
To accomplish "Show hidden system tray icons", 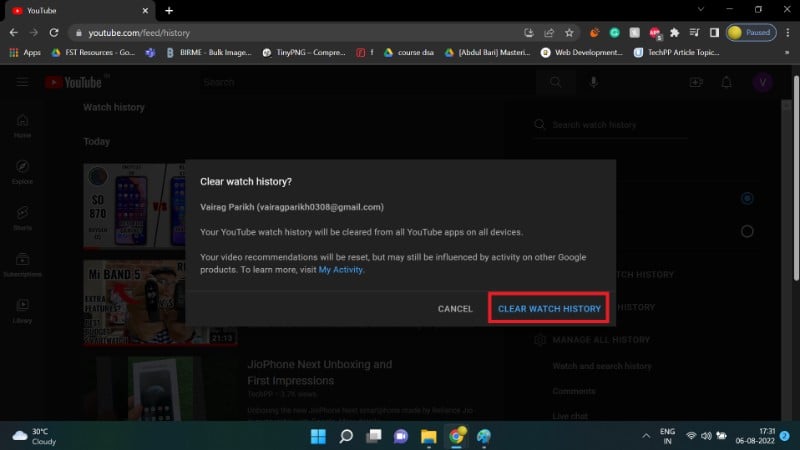I will 645,436.
